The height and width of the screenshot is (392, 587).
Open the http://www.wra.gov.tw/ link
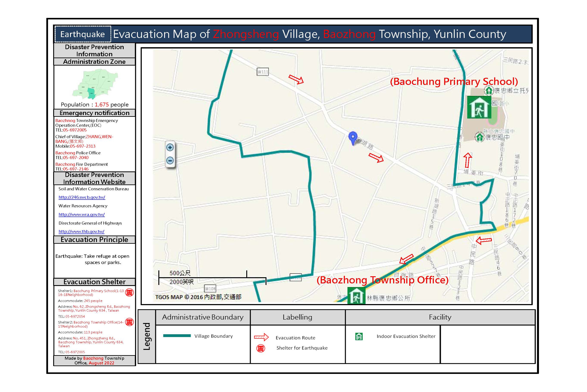[x=81, y=214]
